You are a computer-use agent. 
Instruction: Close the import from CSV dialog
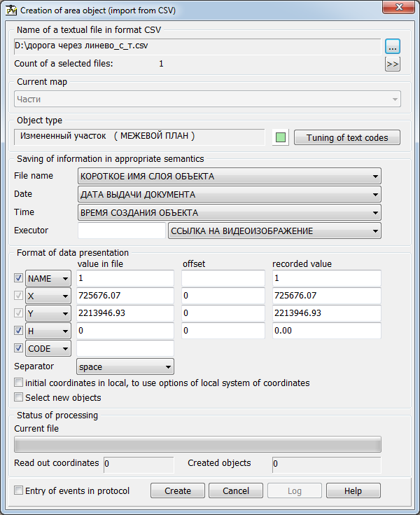click(x=399, y=7)
